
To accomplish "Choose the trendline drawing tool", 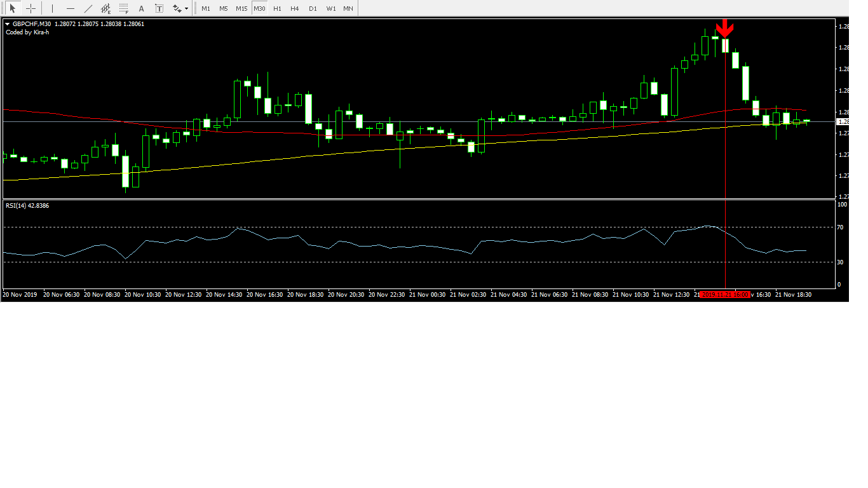I will tap(88, 8).
